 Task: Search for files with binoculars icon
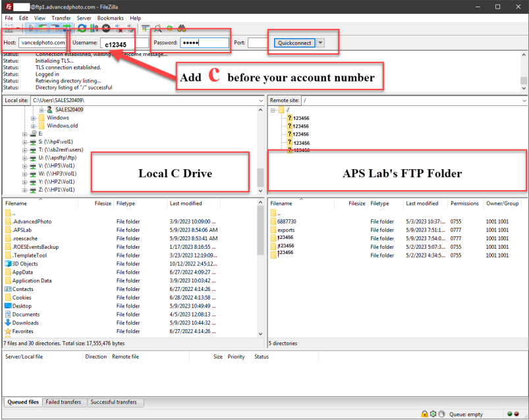click(x=182, y=28)
